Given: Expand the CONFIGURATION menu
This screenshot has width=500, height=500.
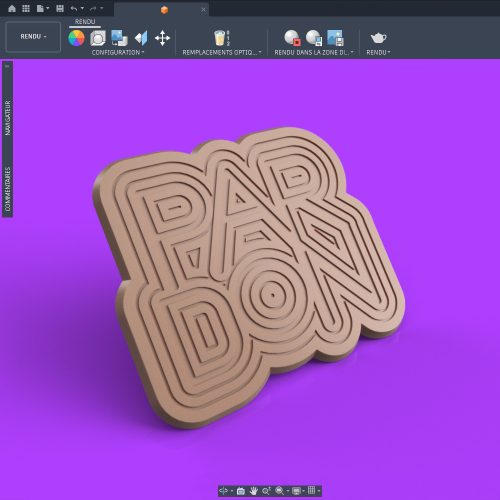Looking at the screenshot, I should click(118, 52).
